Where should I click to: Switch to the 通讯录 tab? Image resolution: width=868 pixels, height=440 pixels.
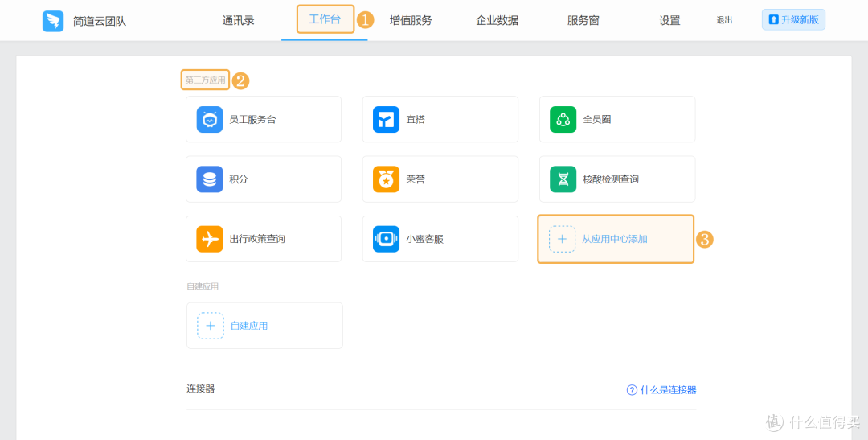pos(238,21)
